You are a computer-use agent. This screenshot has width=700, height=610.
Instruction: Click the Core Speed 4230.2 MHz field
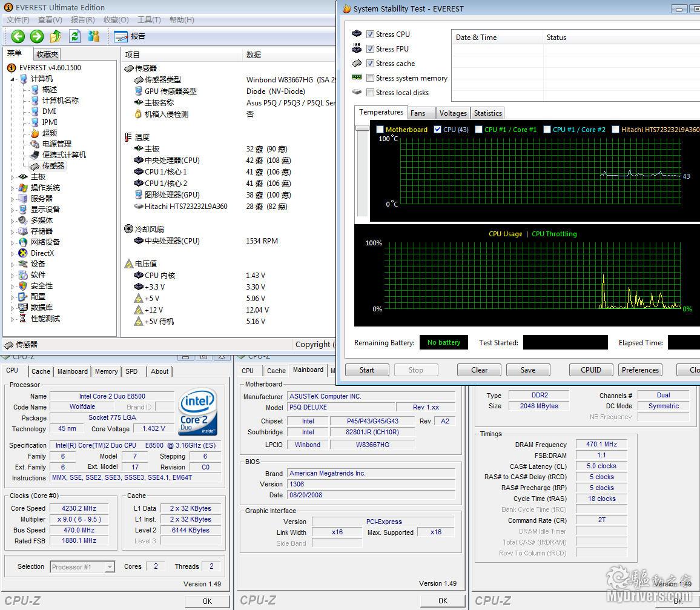tap(79, 508)
